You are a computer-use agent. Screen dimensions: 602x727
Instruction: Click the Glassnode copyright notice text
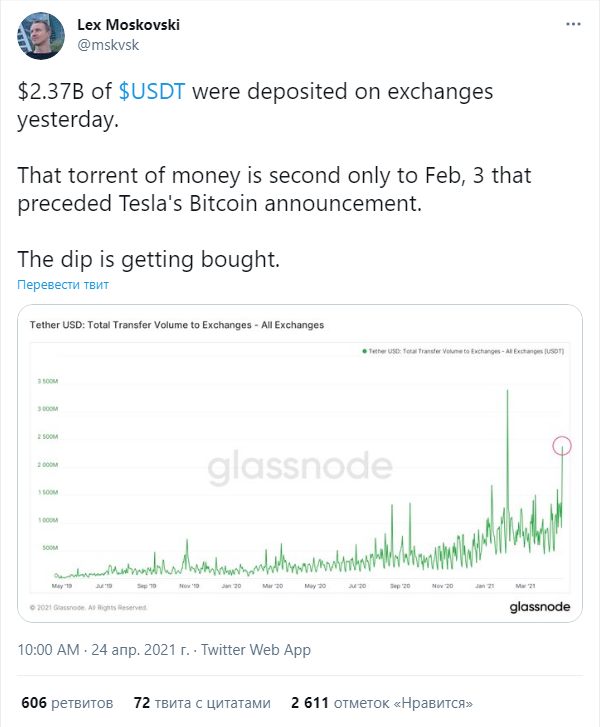pyautogui.click(x=88, y=607)
